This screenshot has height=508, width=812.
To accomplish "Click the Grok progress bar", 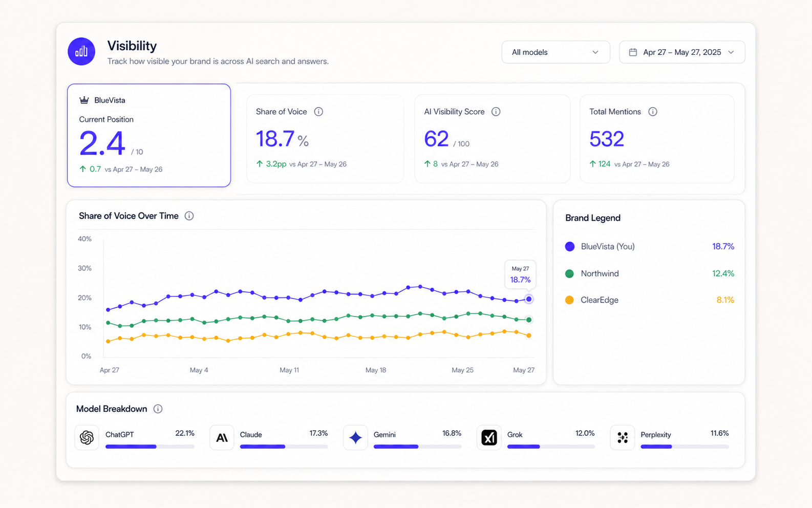I will 551,447.
